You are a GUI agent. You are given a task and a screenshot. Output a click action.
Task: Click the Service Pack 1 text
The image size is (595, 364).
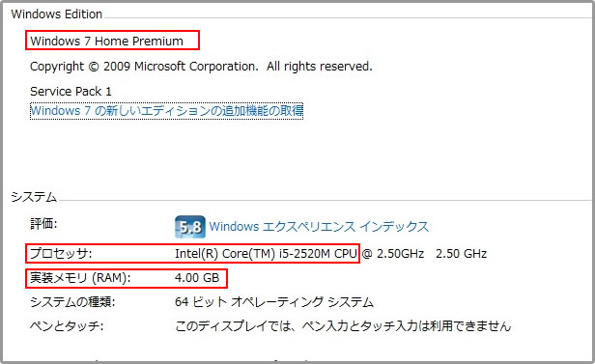pos(71,92)
